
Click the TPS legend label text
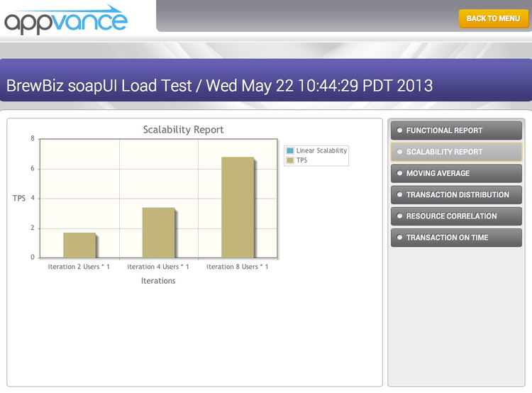coord(301,160)
